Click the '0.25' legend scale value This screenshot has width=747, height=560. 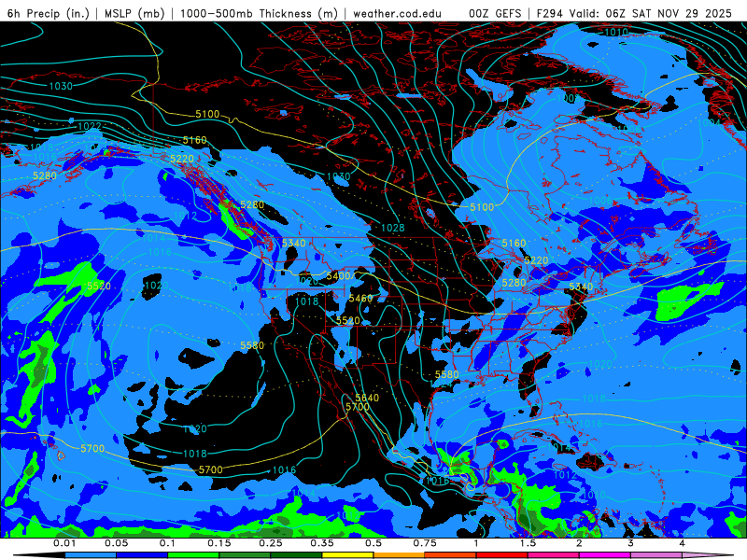[x=271, y=543]
